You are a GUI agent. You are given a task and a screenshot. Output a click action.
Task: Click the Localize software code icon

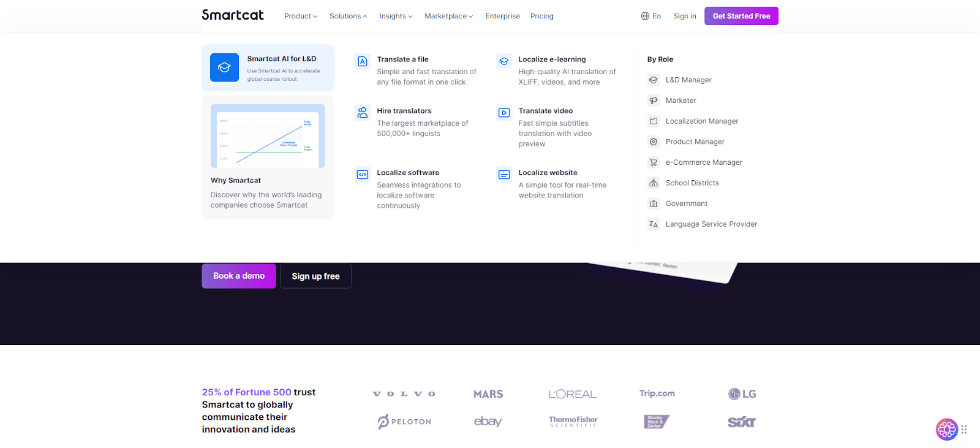pos(363,175)
